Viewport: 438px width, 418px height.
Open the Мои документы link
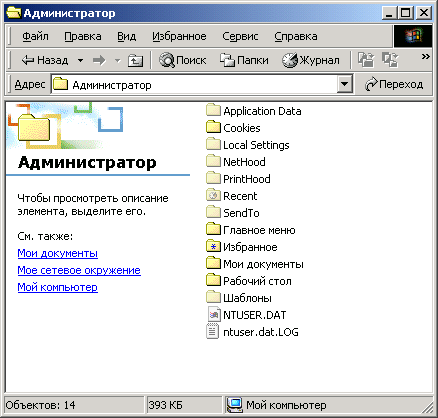(57, 253)
